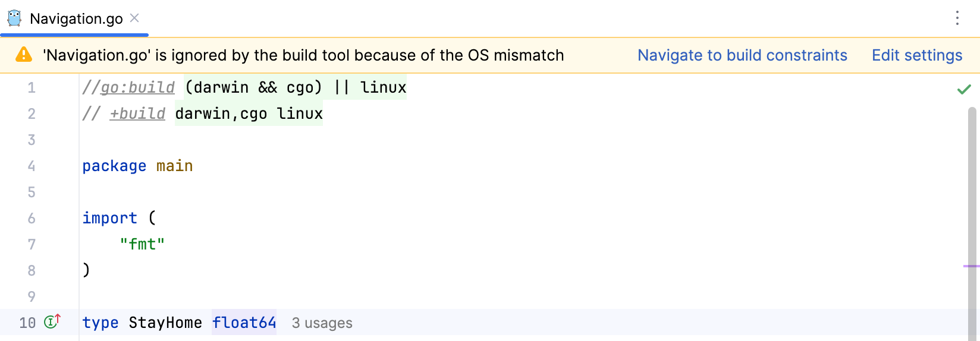980x341 pixels.
Task: Click line number 6 in the gutter
Action: click(32, 218)
